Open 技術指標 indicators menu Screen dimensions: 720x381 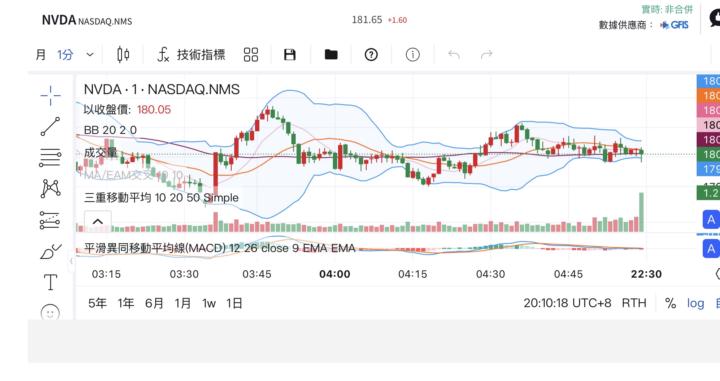point(191,55)
